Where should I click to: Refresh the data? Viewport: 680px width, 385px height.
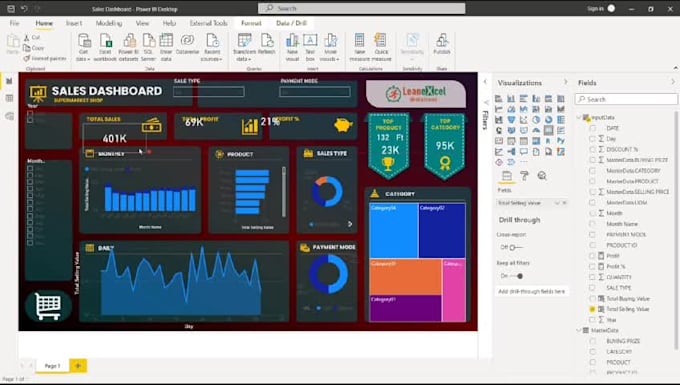click(266, 44)
